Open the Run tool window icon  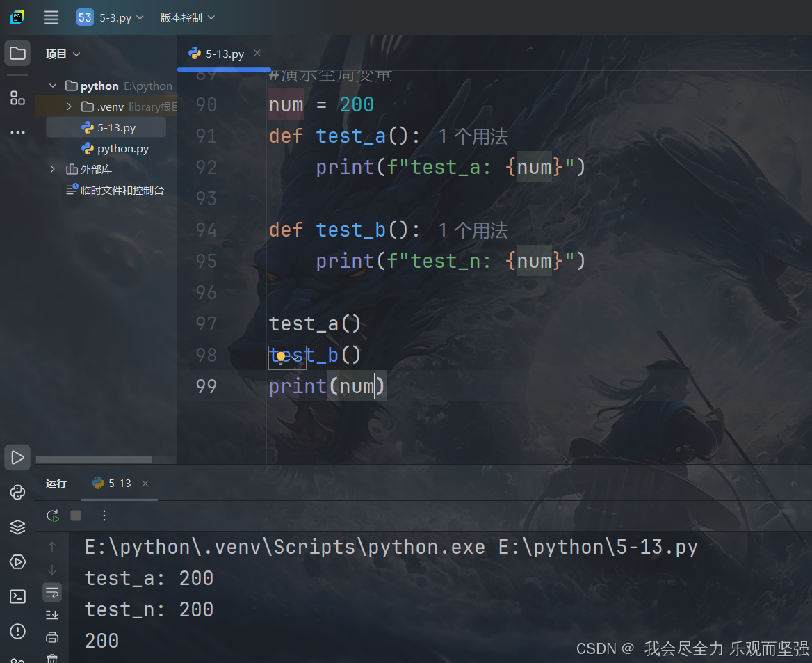click(17, 457)
